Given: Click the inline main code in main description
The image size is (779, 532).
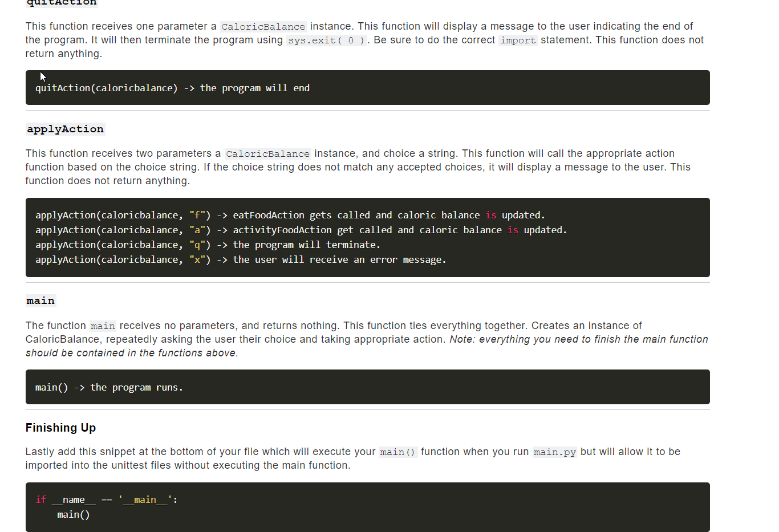Looking at the screenshot, I should pos(103,326).
